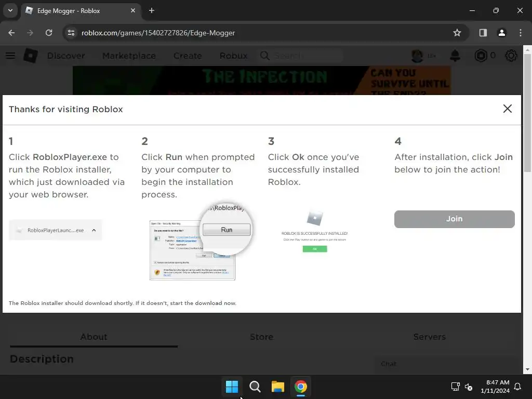532x399 pixels.
Task: Restore down the Chrome window
Action: tap(496, 10)
